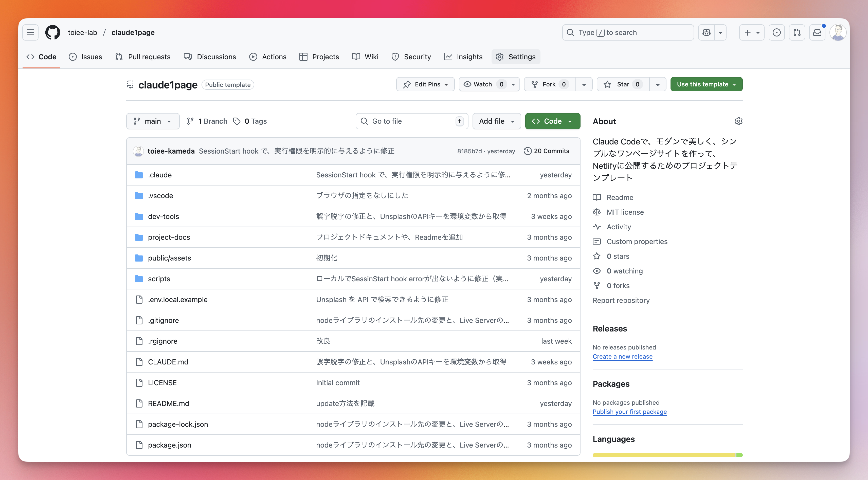
Task: Open user avatar profile menu
Action: pos(838,32)
